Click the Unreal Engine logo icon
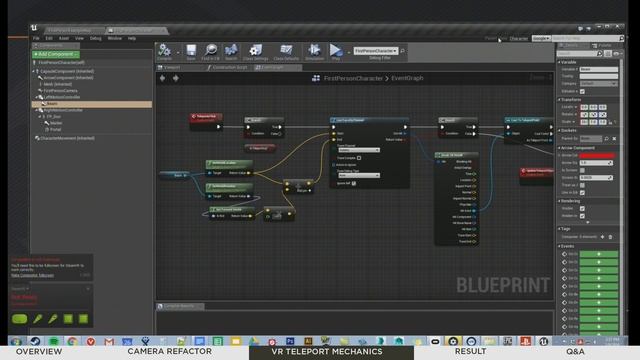The height and width of the screenshot is (360, 640). (34, 28)
